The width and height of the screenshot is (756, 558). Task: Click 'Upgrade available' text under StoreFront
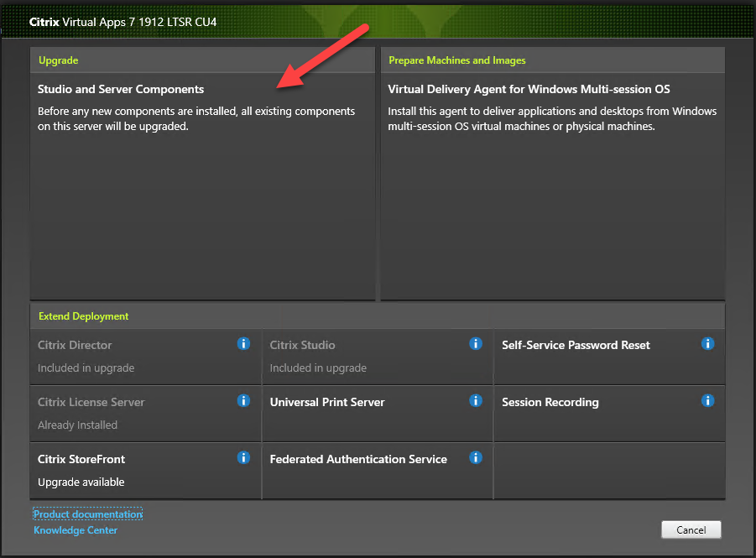pos(81,482)
